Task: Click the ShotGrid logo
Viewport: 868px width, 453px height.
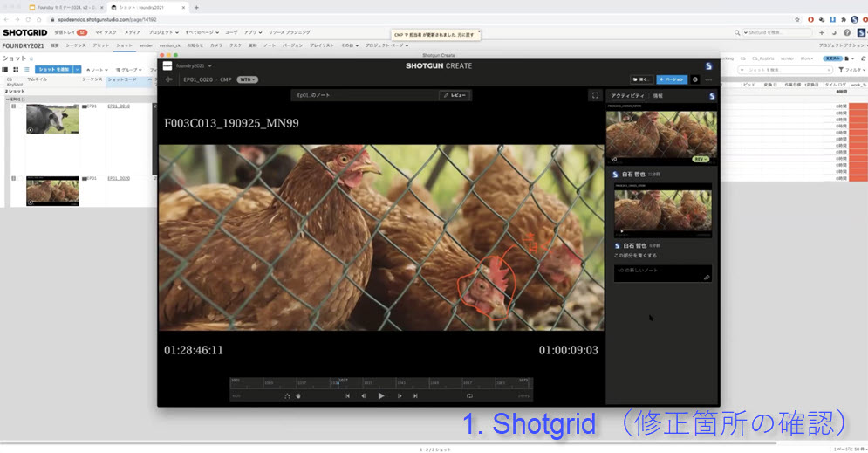Action: tap(25, 32)
